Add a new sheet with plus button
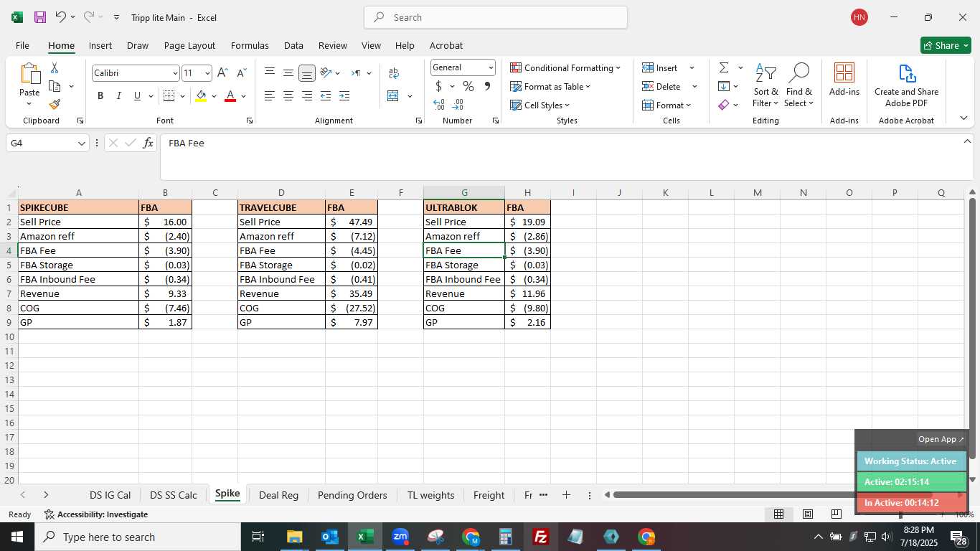Screen dimensions: 980x551 coord(566,495)
